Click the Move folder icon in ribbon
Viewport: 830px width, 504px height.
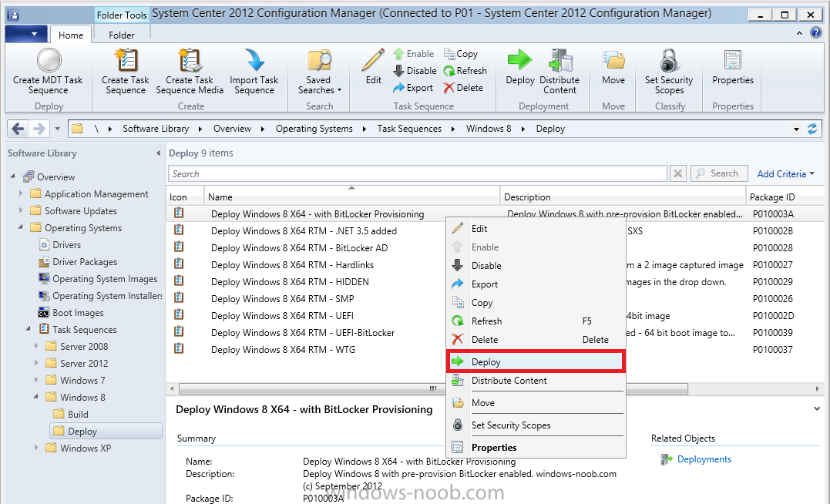613,60
